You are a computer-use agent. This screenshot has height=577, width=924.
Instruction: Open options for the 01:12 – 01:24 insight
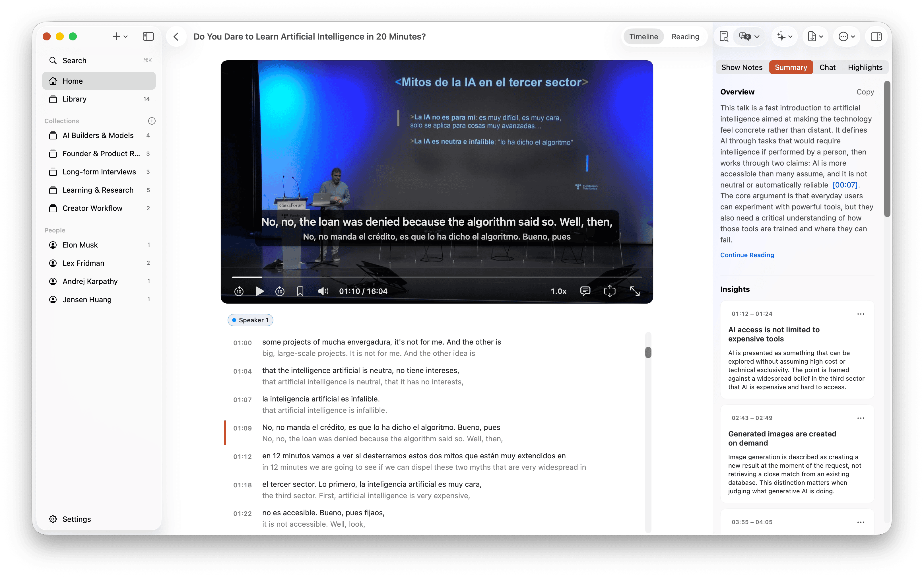tap(860, 314)
